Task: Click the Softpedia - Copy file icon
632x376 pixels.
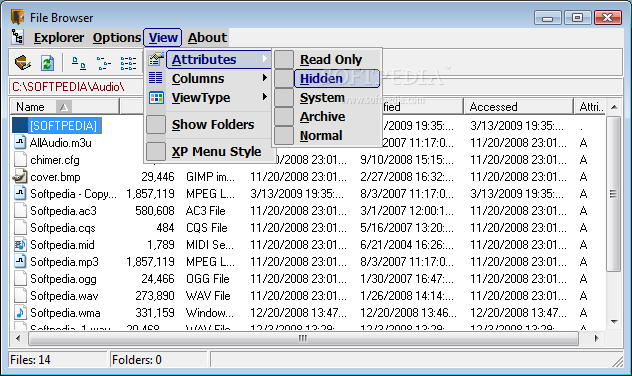Action: point(20,193)
